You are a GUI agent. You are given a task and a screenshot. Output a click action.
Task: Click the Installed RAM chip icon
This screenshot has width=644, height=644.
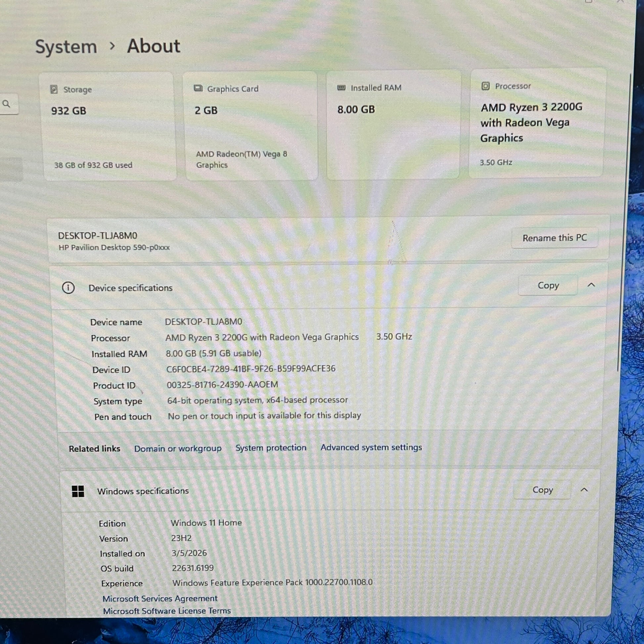pos(341,88)
